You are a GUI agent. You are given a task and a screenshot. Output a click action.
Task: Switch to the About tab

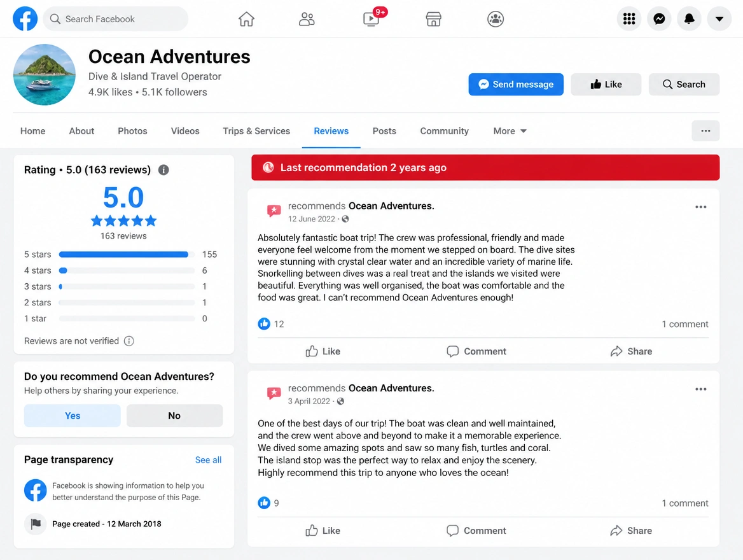pyautogui.click(x=81, y=131)
